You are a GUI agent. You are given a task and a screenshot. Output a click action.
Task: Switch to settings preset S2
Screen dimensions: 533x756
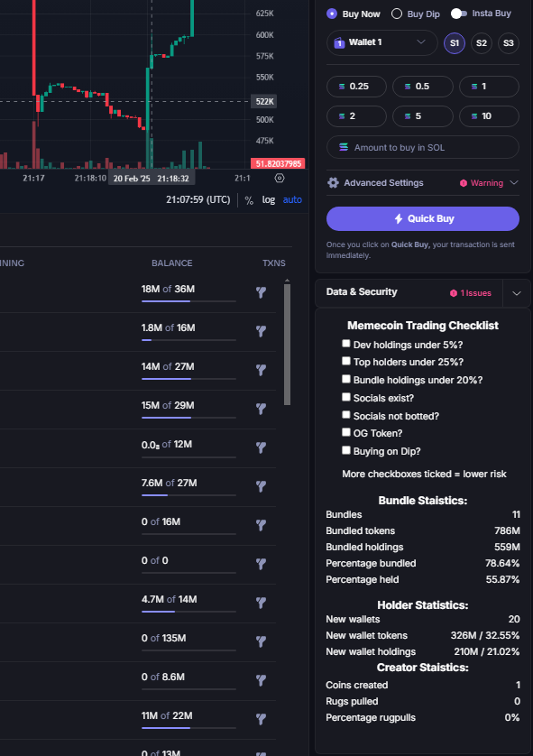click(x=482, y=43)
